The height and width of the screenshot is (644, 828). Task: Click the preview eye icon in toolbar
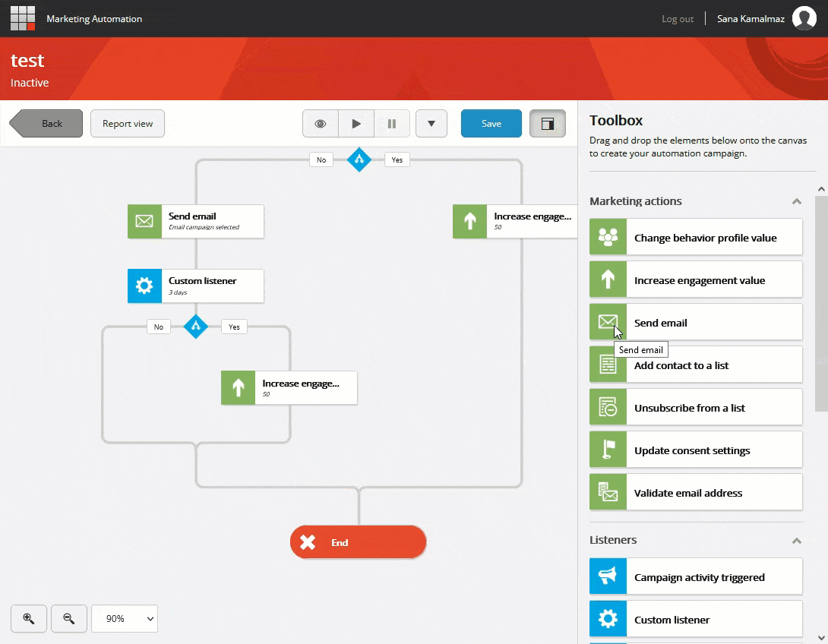pyautogui.click(x=320, y=124)
